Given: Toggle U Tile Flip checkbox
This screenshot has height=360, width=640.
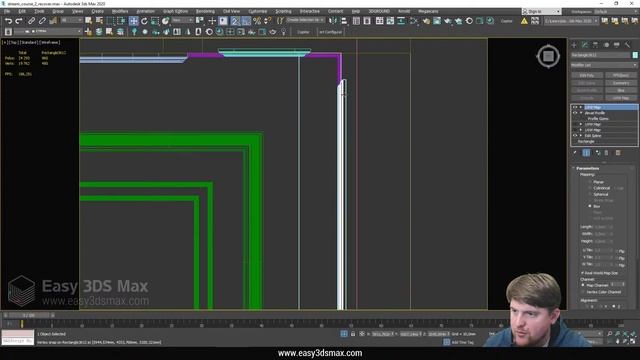Looking at the screenshot, I should click(617, 251).
